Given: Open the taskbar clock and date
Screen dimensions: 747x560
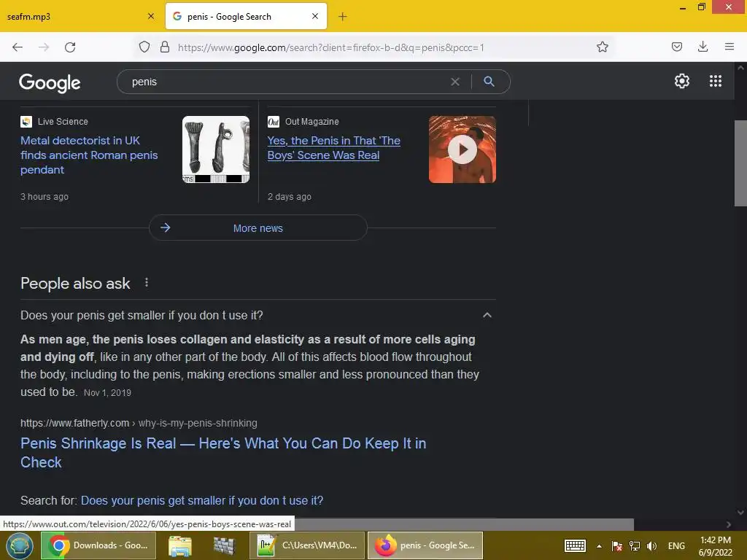Looking at the screenshot, I should point(715,546).
